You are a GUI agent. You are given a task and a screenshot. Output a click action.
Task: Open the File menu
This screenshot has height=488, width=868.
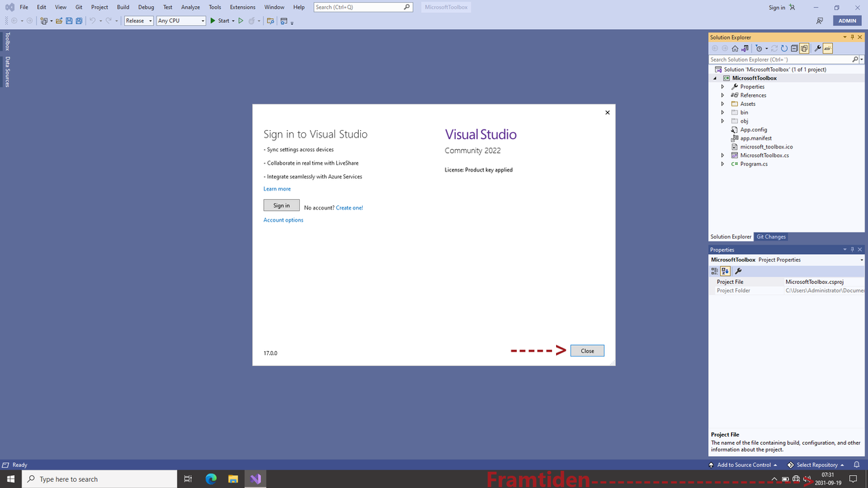[24, 7]
